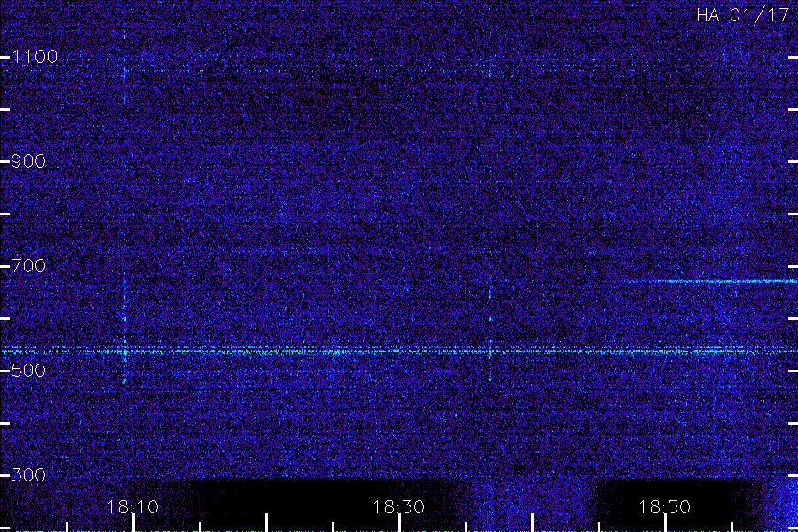Click the tick mark under 18:30
Image resolution: width=798 pixels, height=532 pixels.
tap(399, 523)
